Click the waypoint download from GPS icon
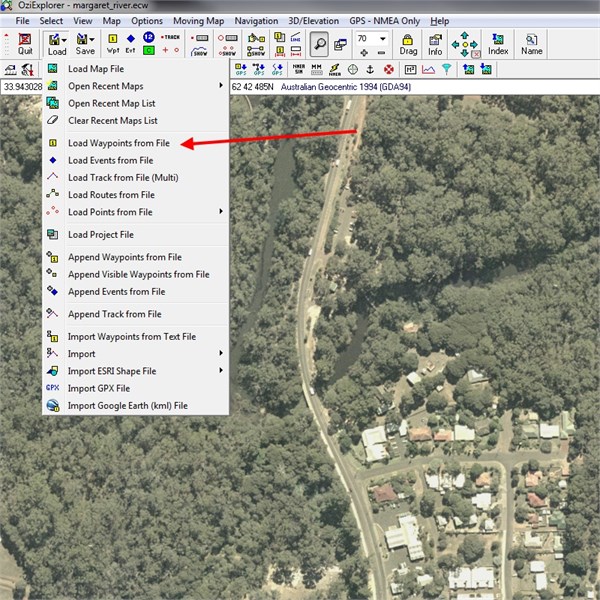 [x=241, y=69]
